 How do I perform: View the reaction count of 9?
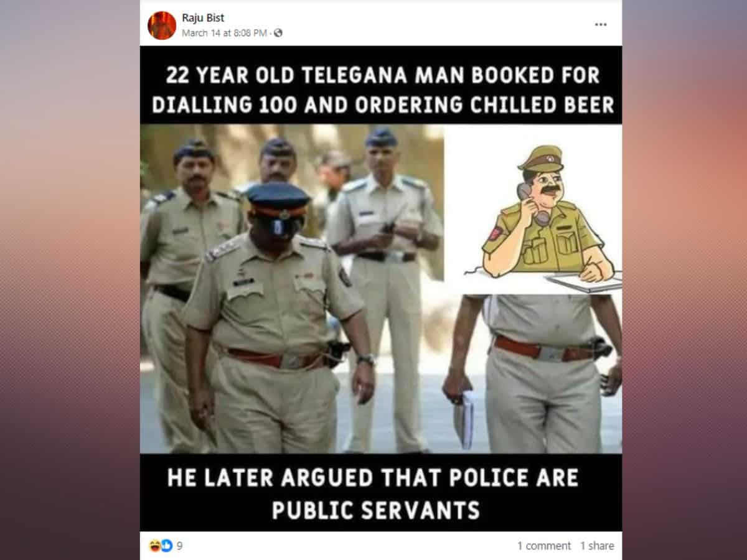point(180,546)
